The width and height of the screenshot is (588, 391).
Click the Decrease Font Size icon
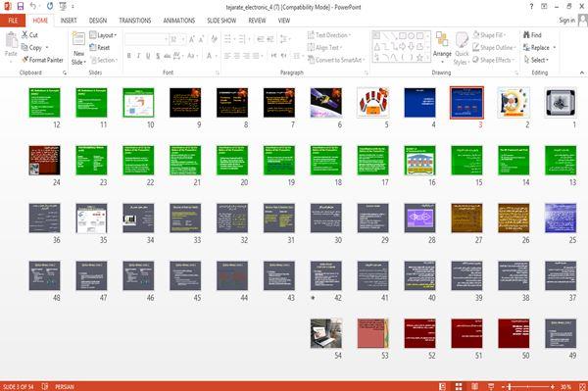click(x=201, y=39)
